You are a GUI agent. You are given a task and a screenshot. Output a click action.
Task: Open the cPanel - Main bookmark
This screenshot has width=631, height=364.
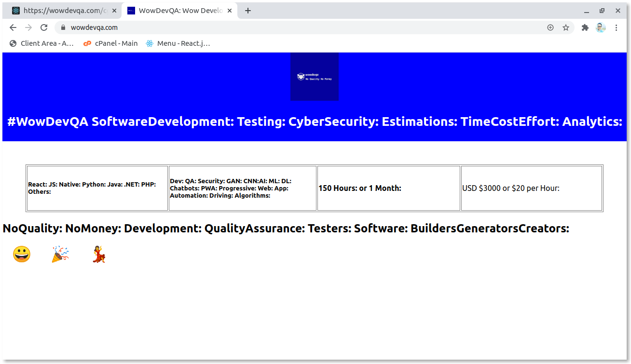tap(110, 43)
